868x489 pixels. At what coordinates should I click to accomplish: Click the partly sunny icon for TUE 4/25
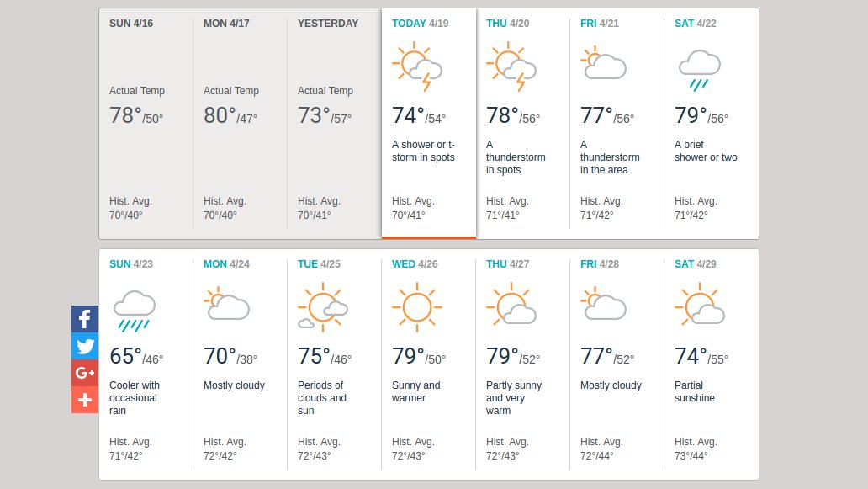pos(322,306)
